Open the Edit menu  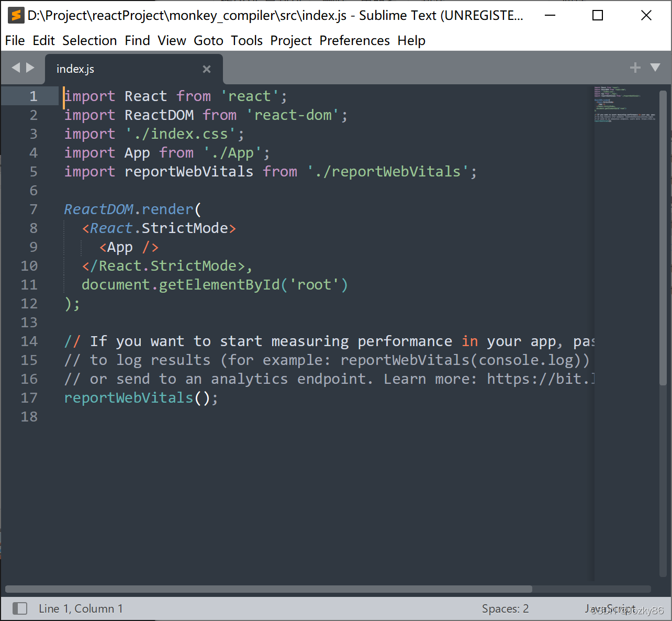43,40
